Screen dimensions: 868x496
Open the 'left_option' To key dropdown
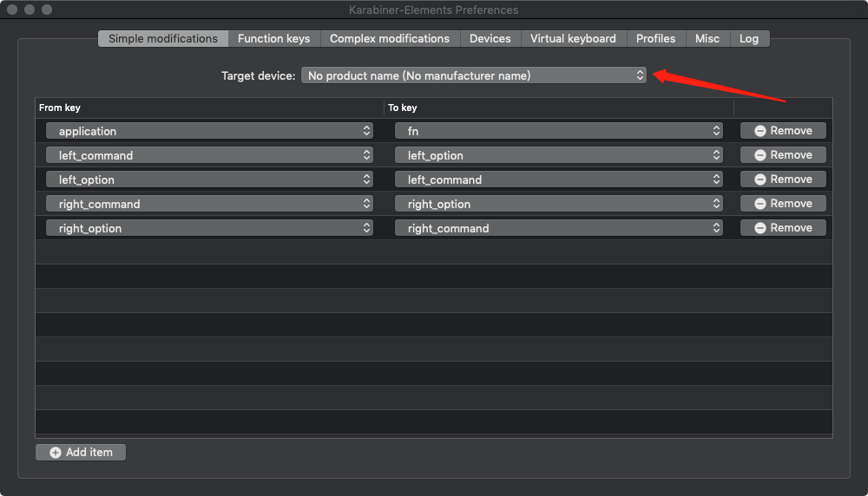pyautogui.click(x=558, y=155)
